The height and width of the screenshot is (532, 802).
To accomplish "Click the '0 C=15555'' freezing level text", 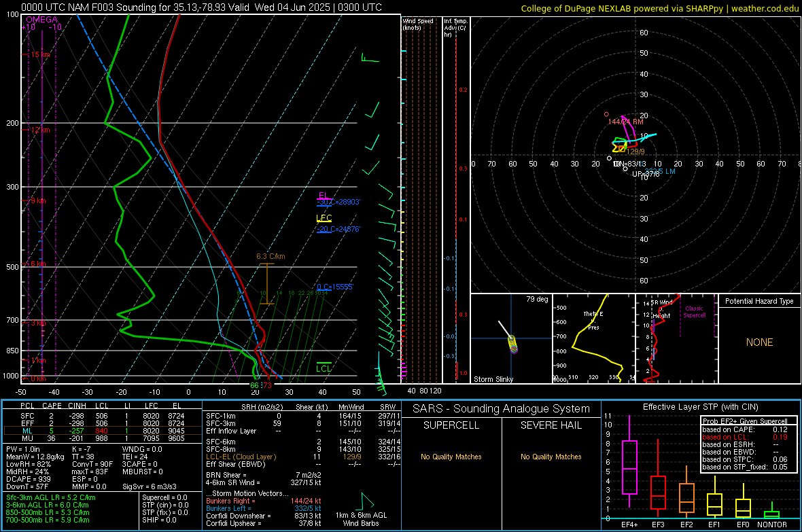I will 335,287.
